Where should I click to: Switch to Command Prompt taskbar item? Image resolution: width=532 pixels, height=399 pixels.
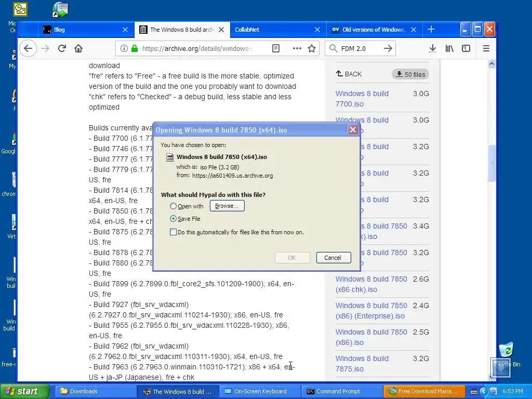pos(342,392)
